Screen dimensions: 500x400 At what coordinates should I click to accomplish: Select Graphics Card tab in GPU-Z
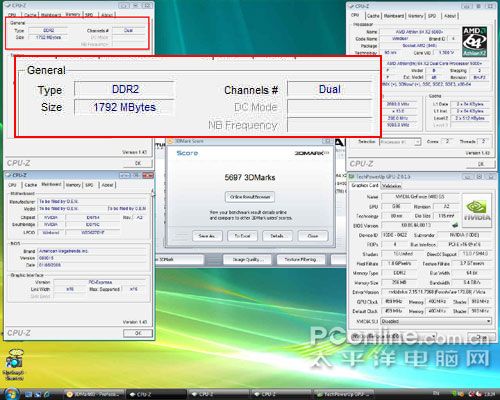(x=365, y=185)
